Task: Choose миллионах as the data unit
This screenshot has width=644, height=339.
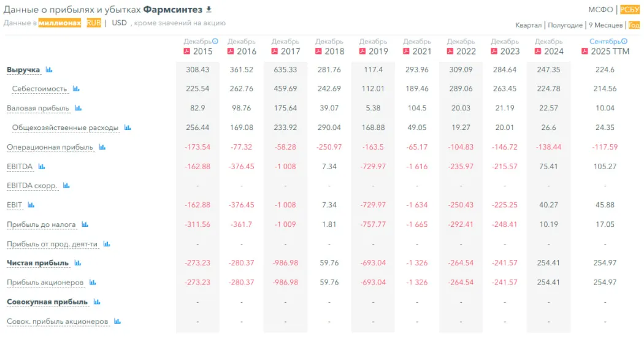Action: pos(59,23)
